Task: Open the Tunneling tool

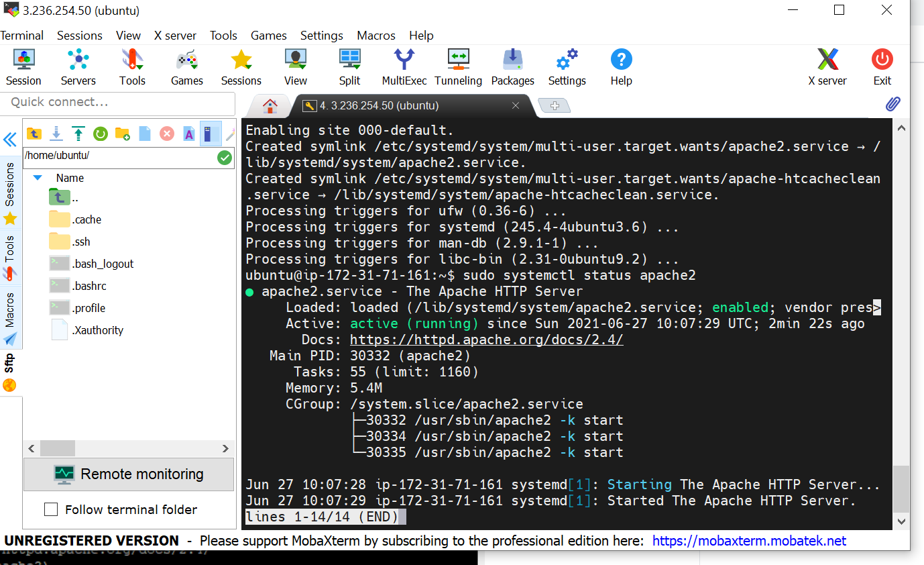Action: point(458,66)
